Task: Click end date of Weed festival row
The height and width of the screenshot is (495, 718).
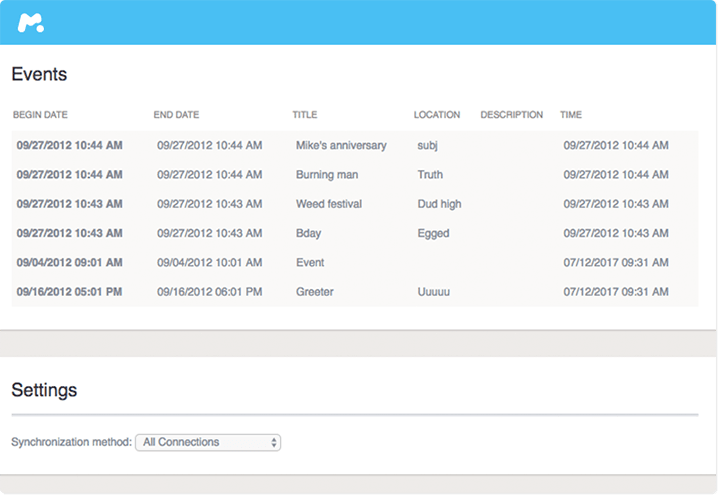Action: (x=210, y=204)
